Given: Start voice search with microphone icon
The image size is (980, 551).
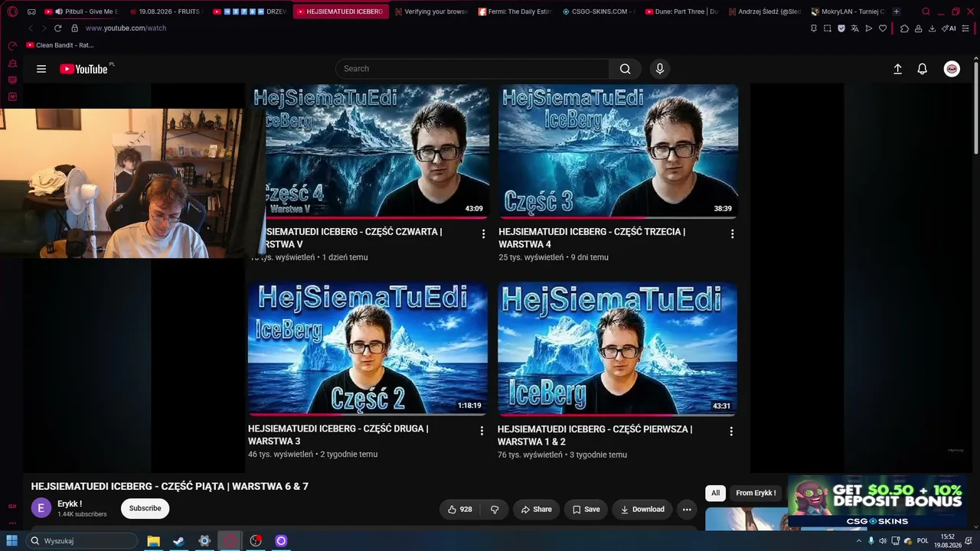Looking at the screenshot, I should click(660, 69).
